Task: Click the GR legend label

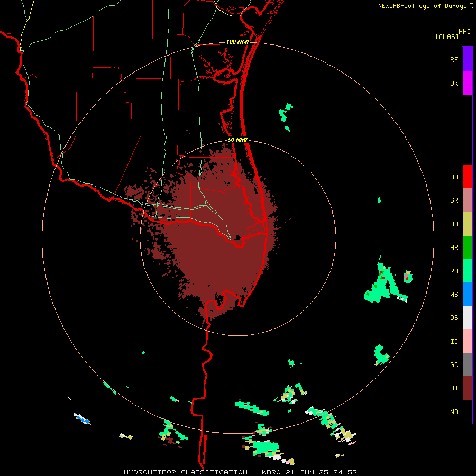Action: 454,200
